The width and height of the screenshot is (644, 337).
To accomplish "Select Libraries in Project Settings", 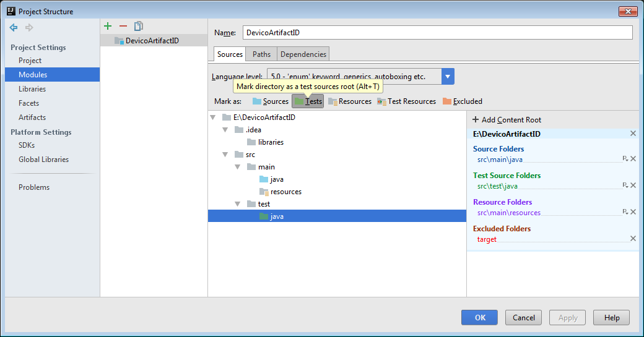I will 32,89.
